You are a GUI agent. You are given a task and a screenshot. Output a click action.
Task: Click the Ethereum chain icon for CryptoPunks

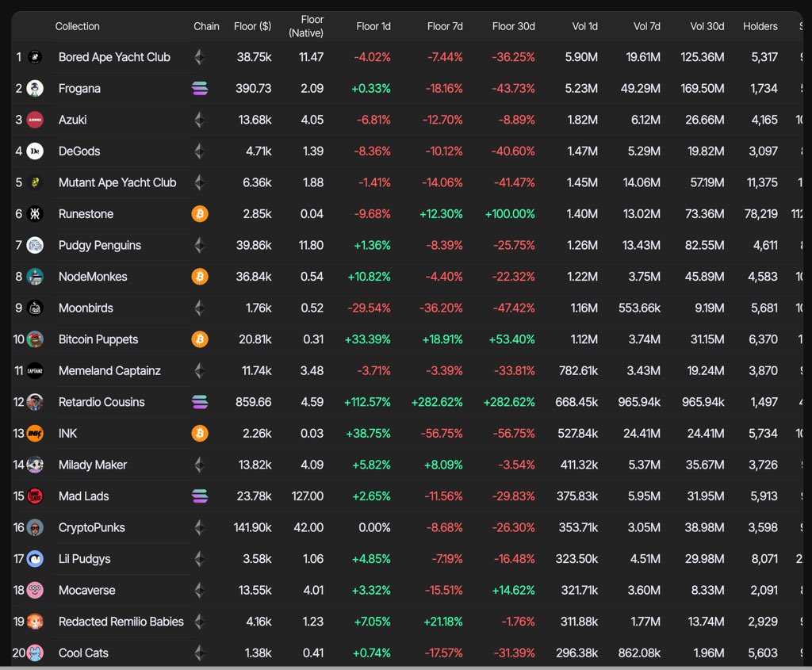coord(199,527)
